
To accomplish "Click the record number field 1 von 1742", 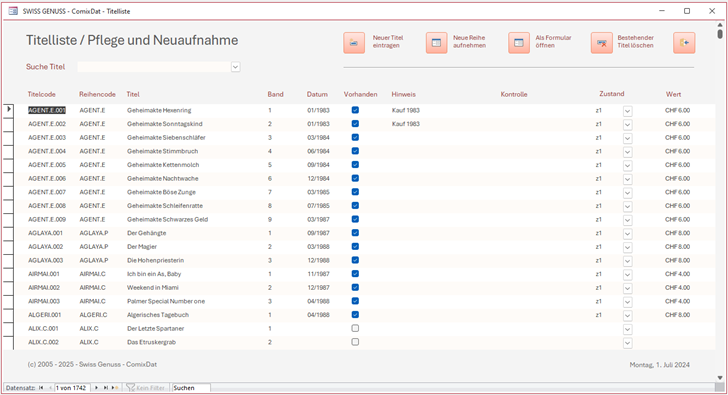I will click(x=72, y=388).
